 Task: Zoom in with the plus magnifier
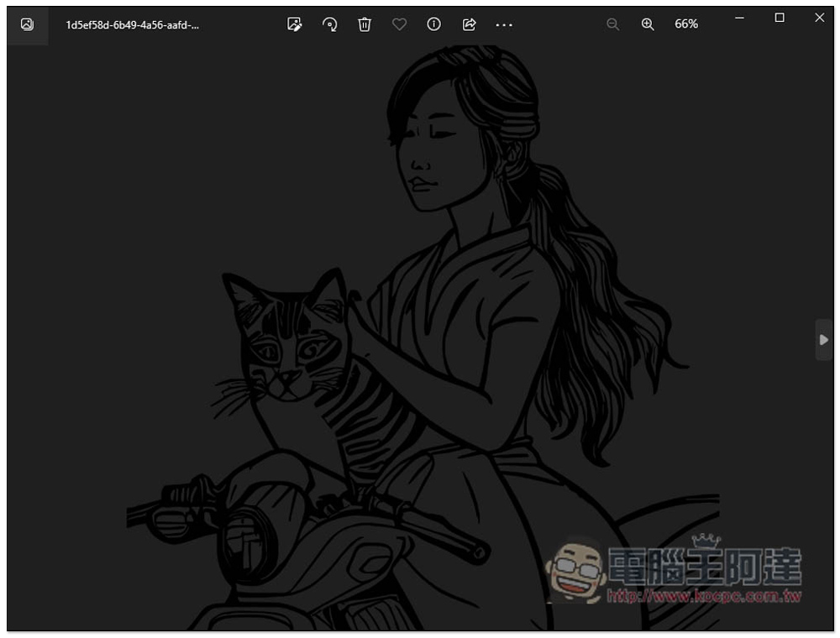pos(648,24)
